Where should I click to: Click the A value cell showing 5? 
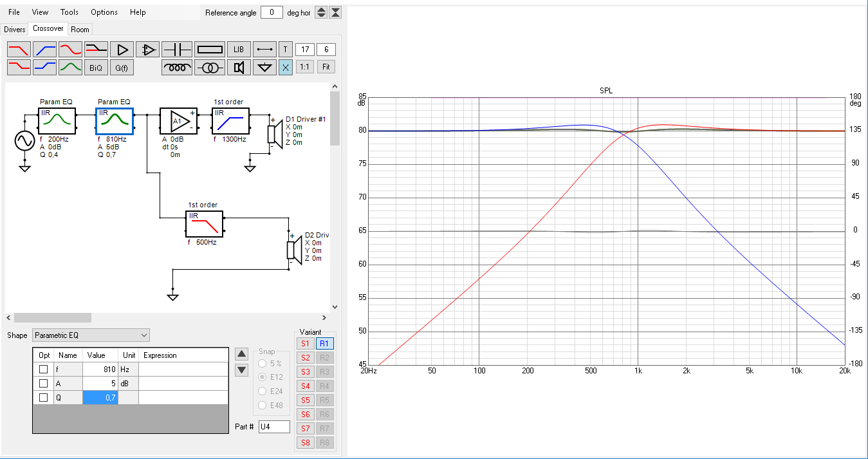(x=100, y=384)
